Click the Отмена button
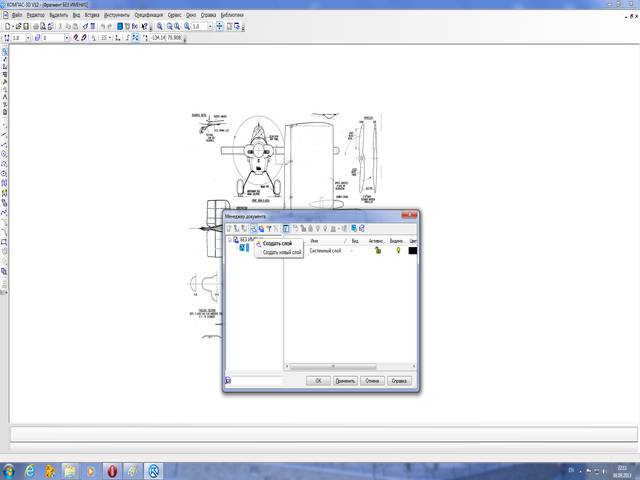This screenshot has height=480, width=640. pos(373,380)
